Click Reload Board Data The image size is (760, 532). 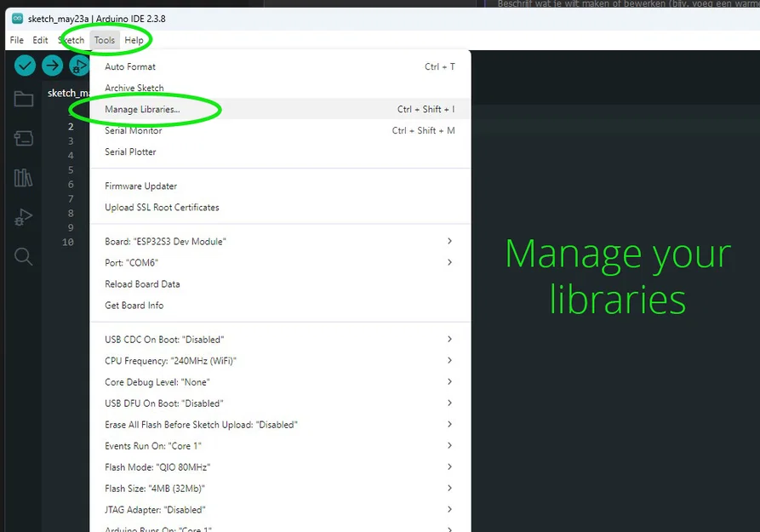pyautogui.click(x=280, y=284)
